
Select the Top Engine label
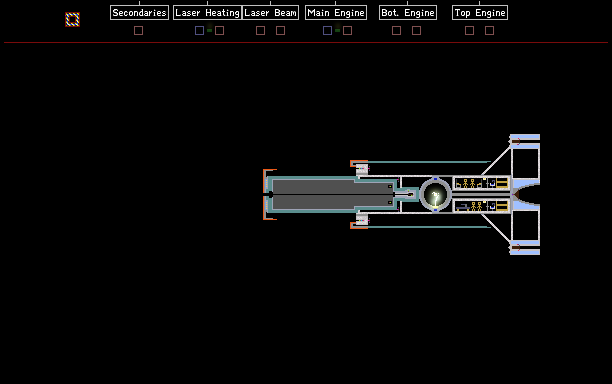(x=480, y=12)
